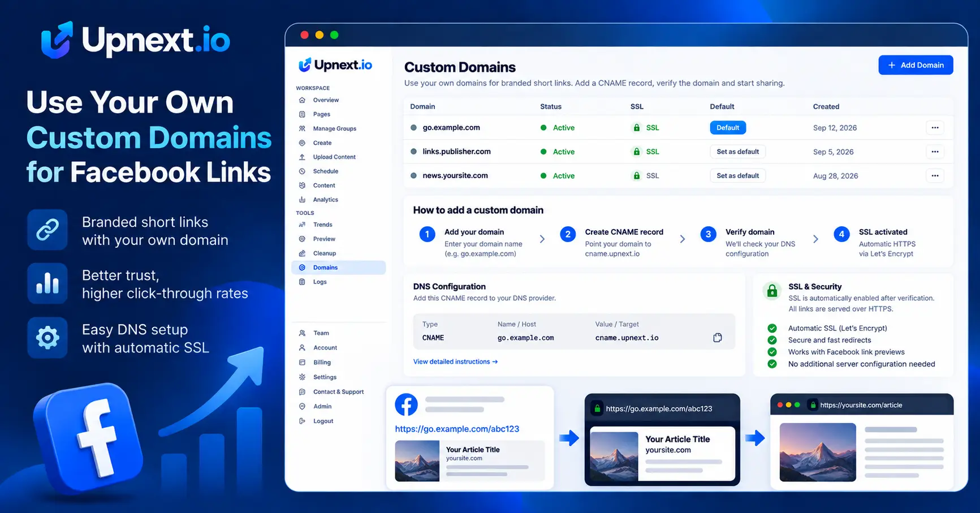980x513 pixels.
Task: Open the Content section
Action: coord(324,186)
